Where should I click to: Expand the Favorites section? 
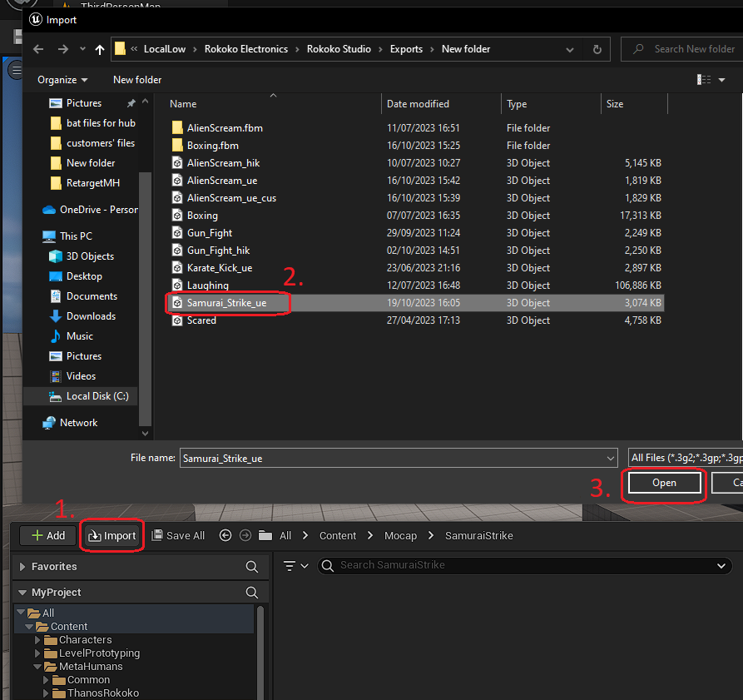(22, 566)
